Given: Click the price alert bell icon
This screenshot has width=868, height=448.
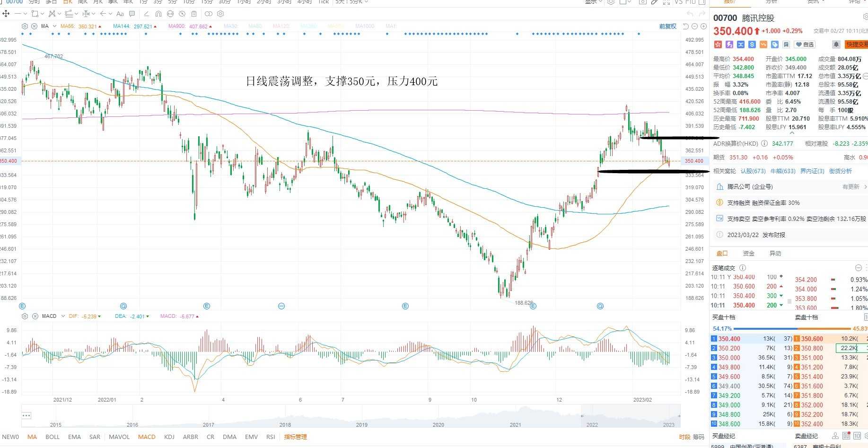Looking at the screenshot, I should 836,44.
